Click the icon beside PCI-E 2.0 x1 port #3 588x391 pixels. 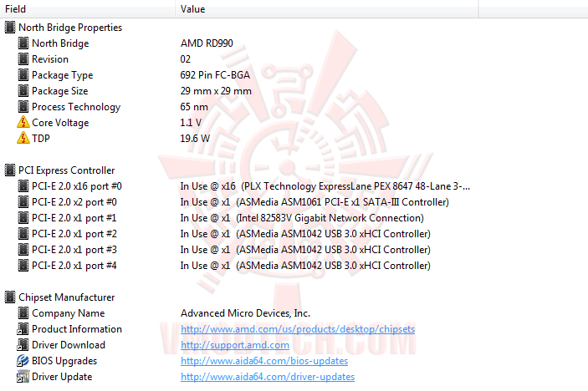(23, 250)
